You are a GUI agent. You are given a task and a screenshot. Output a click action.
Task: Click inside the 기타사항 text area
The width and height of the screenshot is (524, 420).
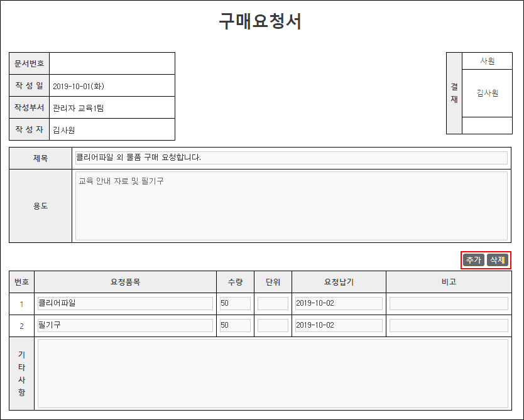[x=273, y=374]
